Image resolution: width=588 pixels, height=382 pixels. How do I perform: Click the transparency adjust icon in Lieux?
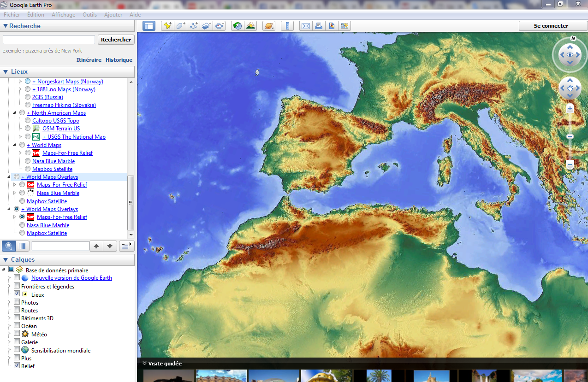pyautogui.click(x=22, y=246)
